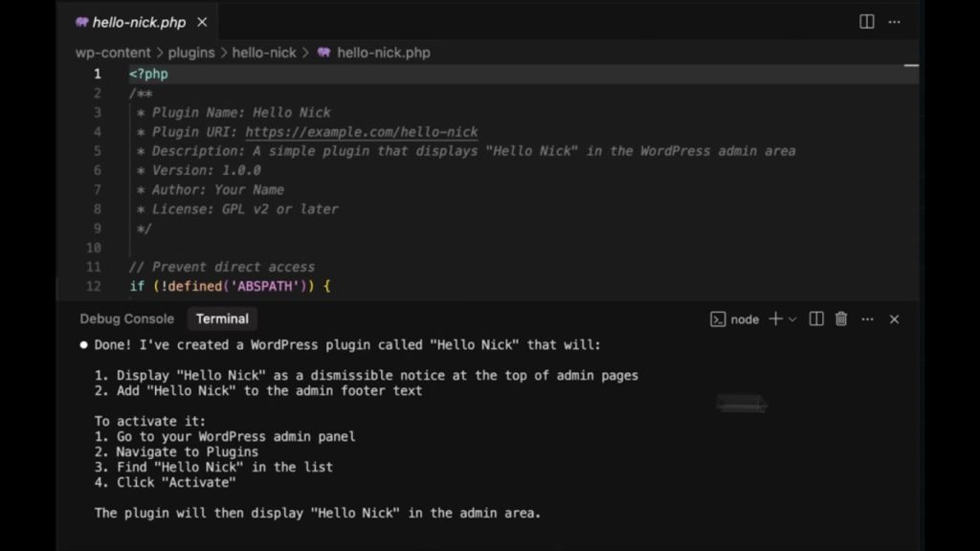Follow the https://example.com/hello-nick link
The height and width of the screenshot is (551, 980).
(x=361, y=132)
